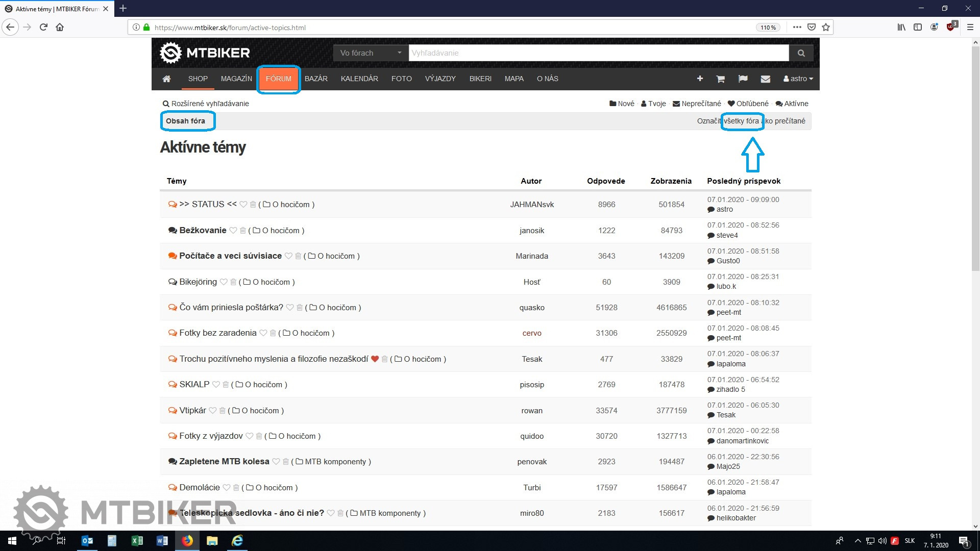Unfavorite the Trochu pozitívneho myslenia topic
The height and width of the screenshot is (551, 980).
(x=375, y=359)
